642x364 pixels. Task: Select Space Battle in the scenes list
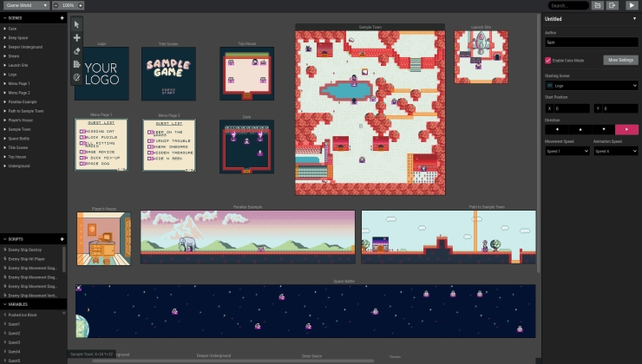coord(33,139)
